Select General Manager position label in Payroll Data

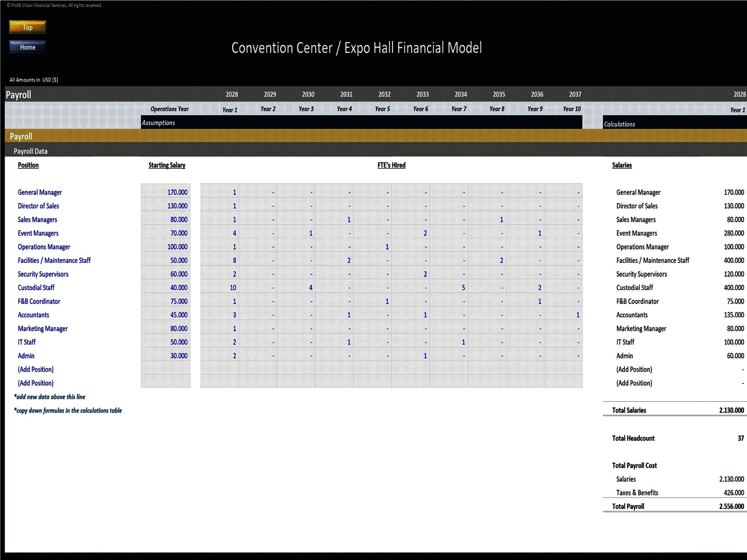pyautogui.click(x=40, y=192)
